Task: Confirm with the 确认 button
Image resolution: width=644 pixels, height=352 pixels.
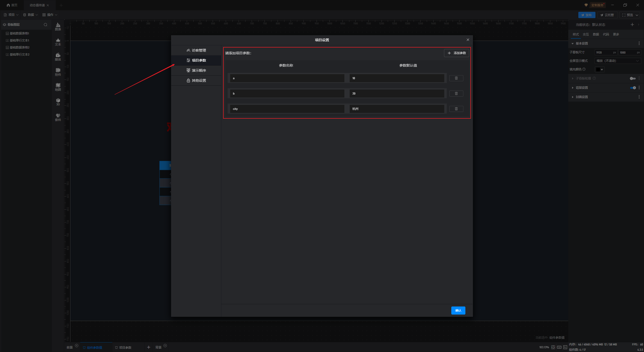Action: [x=458, y=311]
